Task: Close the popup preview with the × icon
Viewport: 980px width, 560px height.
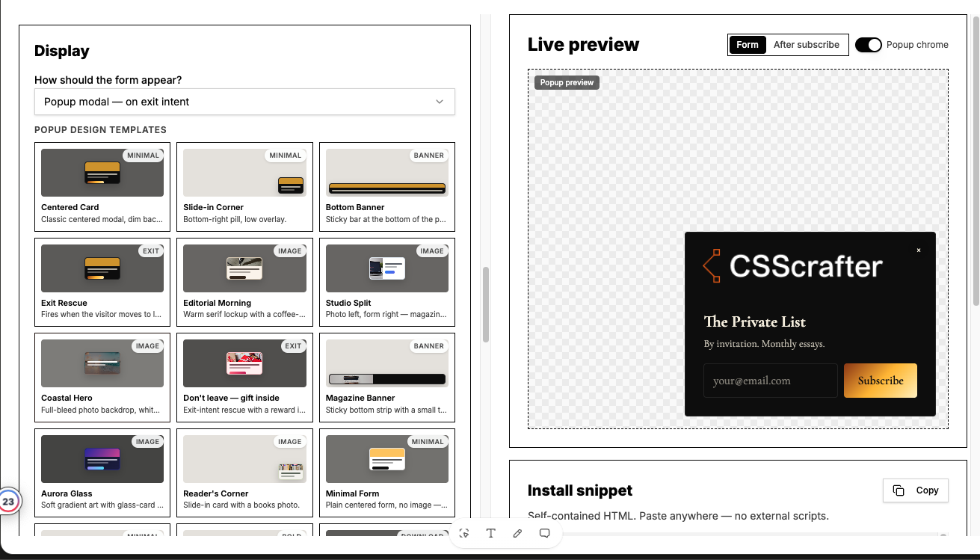Action: click(x=919, y=250)
